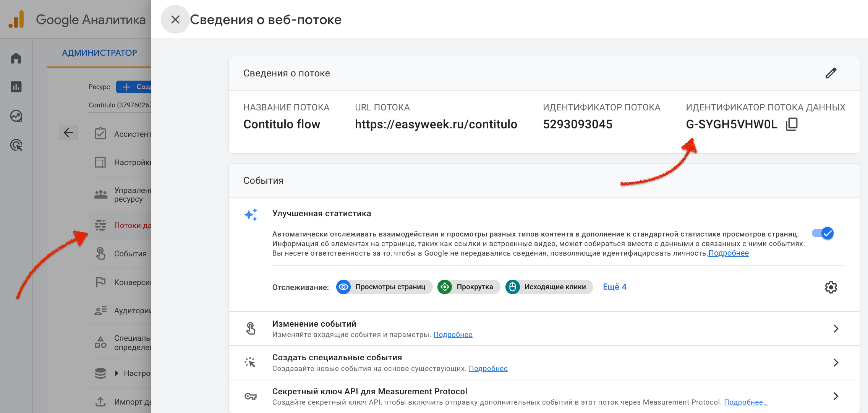This screenshot has width=868, height=413.
Task: Open 'Подробнее' link under Modify events
Action: point(453,335)
